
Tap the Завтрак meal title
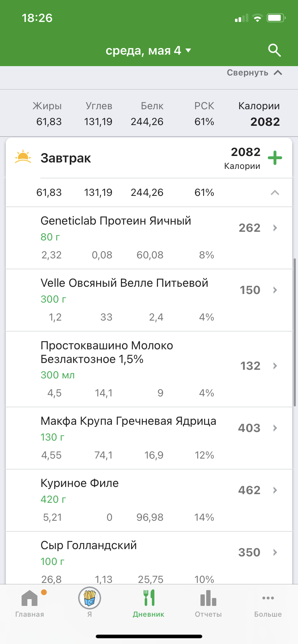(66, 158)
